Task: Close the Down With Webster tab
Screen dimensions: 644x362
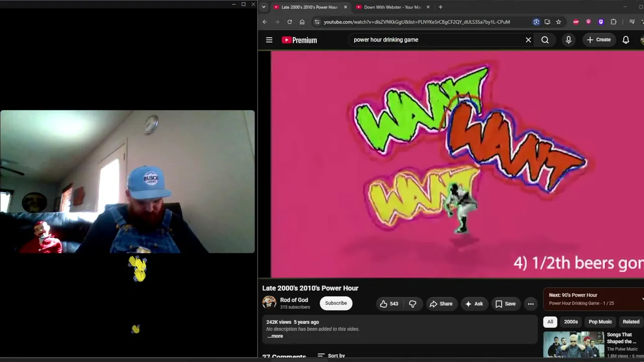Action: coord(428,7)
